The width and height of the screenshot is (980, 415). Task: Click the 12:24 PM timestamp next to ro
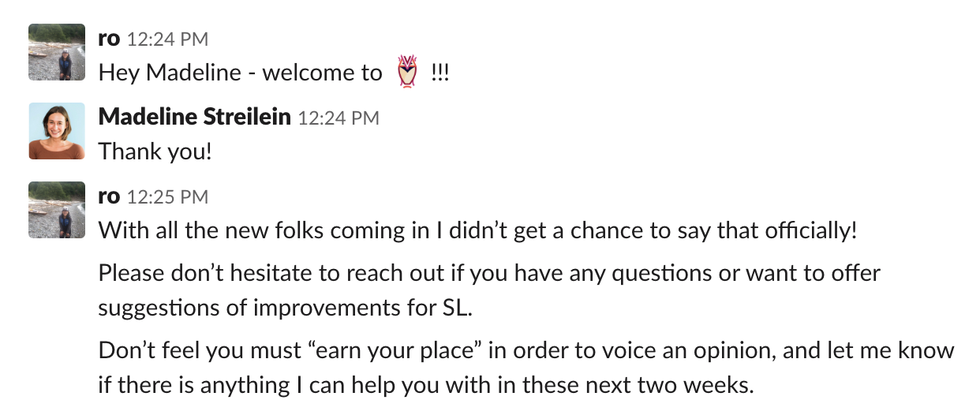click(167, 39)
